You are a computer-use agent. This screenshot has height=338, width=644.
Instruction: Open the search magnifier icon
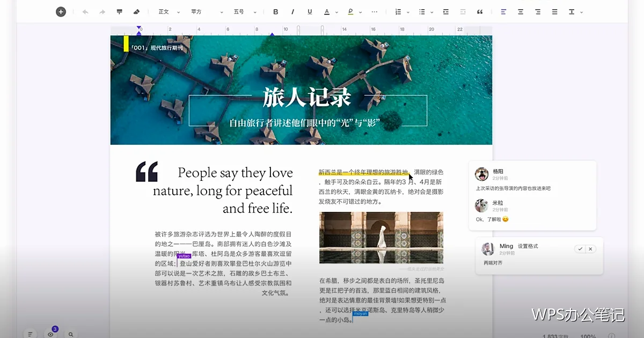tap(71, 334)
